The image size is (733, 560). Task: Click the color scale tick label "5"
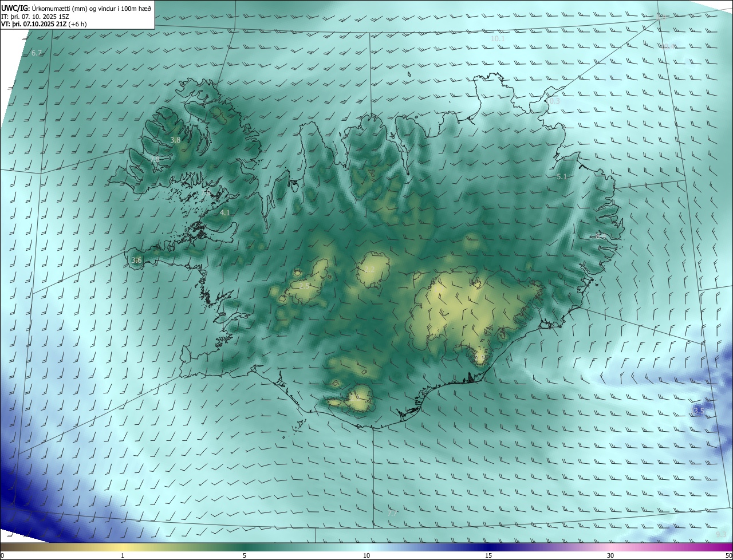tap(245, 555)
